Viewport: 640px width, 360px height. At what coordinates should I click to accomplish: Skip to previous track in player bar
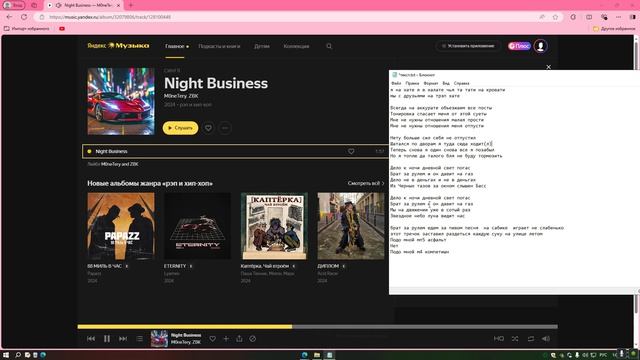(x=91, y=339)
